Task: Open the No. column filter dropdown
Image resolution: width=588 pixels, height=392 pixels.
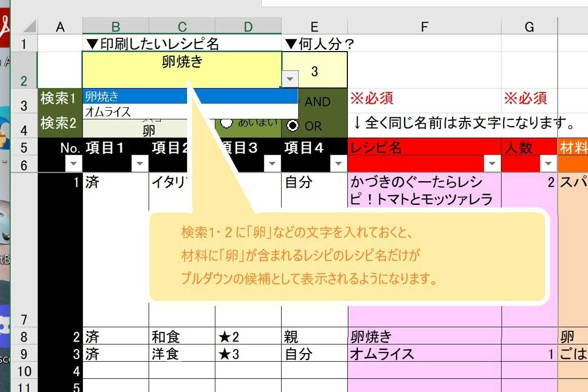Action: pos(73,163)
